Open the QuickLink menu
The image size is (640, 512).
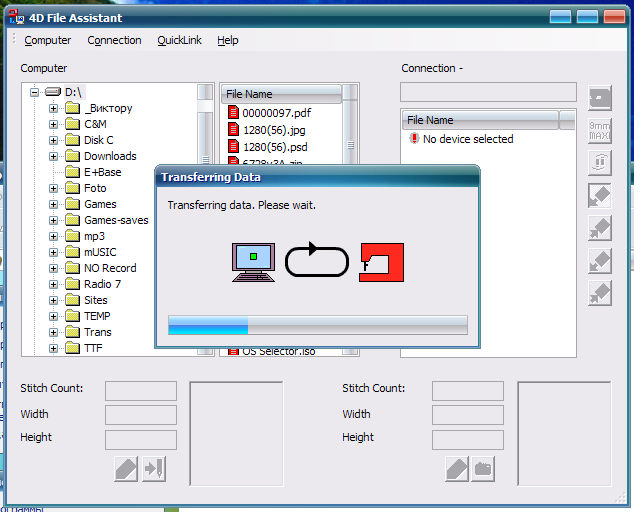pyautogui.click(x=179, y=40)
